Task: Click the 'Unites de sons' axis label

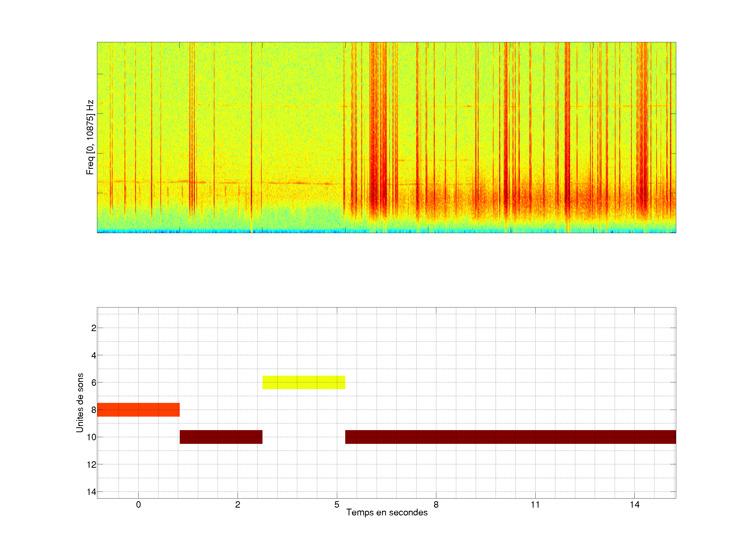Action: [80, 403]
